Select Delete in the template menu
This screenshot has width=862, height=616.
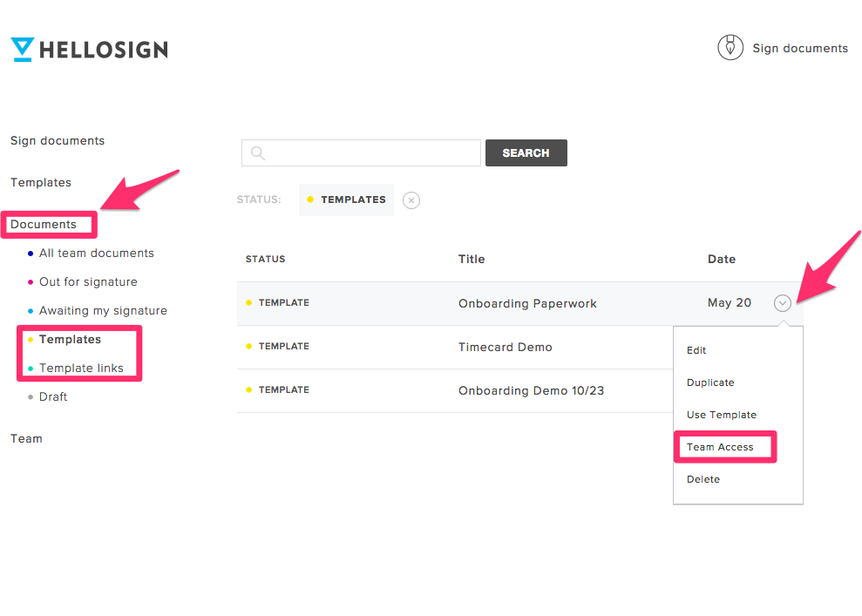point(703,479)
